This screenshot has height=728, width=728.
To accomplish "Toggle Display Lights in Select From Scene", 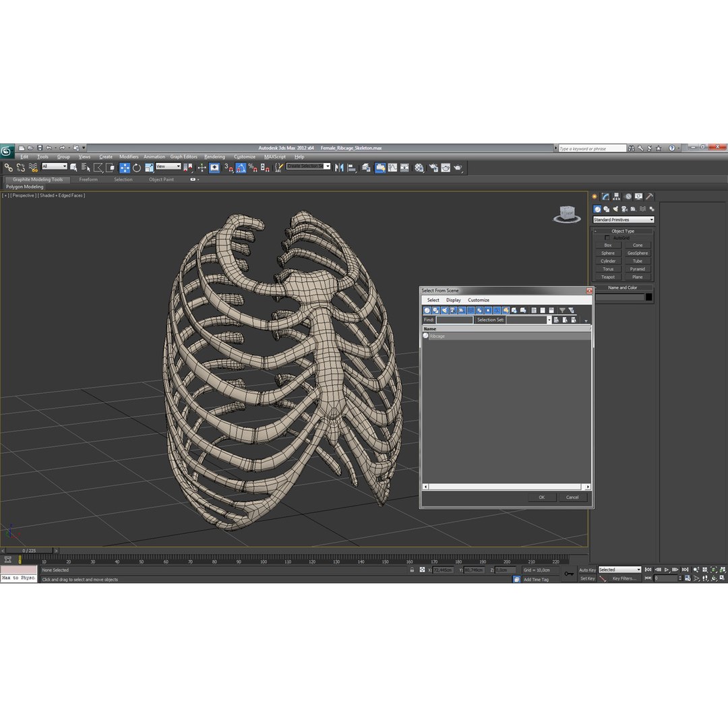I will click(x=444, y=310).
